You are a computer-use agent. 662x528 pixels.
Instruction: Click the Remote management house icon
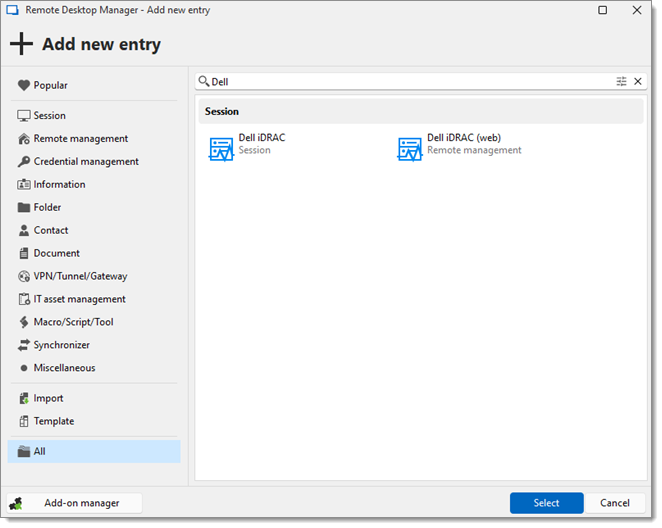coord(24,138)
